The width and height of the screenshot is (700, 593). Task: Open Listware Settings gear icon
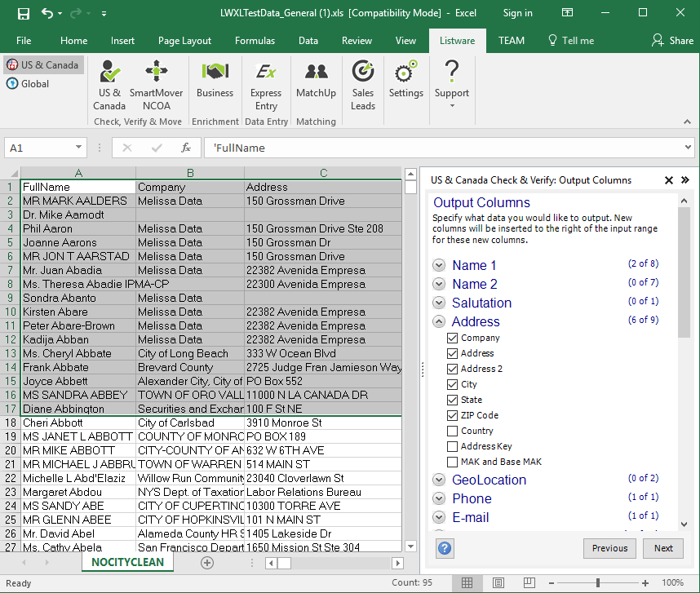pyautogui.click(x=405, y=82)
